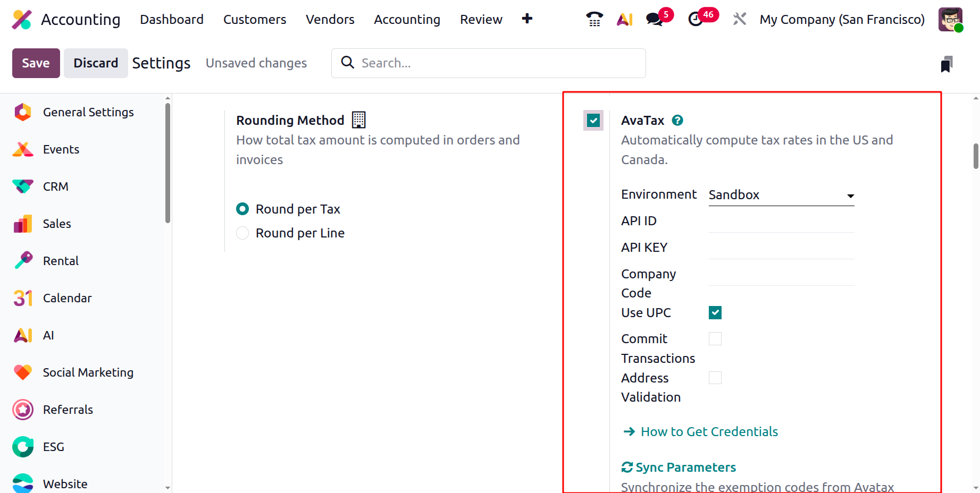
Task: Open the user avatar menu
Action: [950, 20]
